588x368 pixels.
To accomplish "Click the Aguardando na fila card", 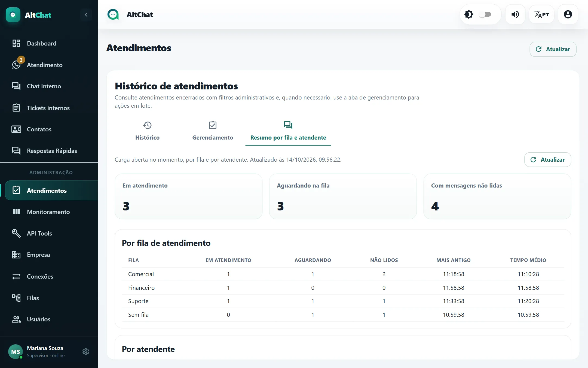I will point(343,196).
